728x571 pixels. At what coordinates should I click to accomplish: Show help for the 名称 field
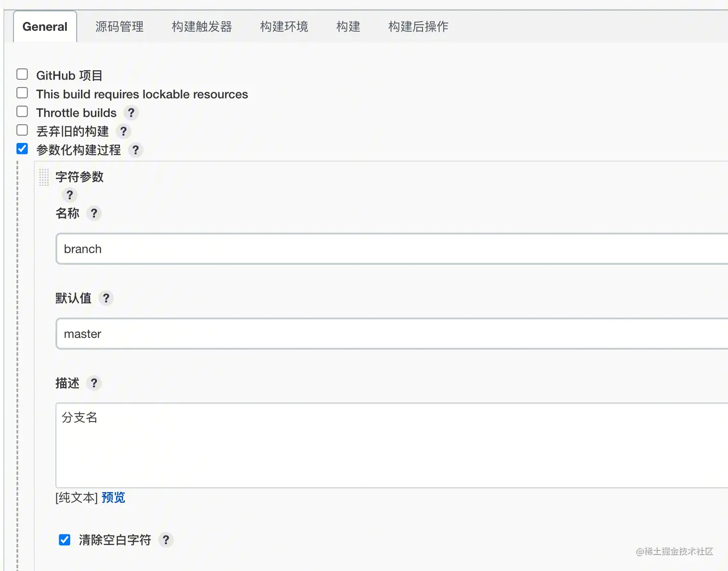click(x=94, y=213)
